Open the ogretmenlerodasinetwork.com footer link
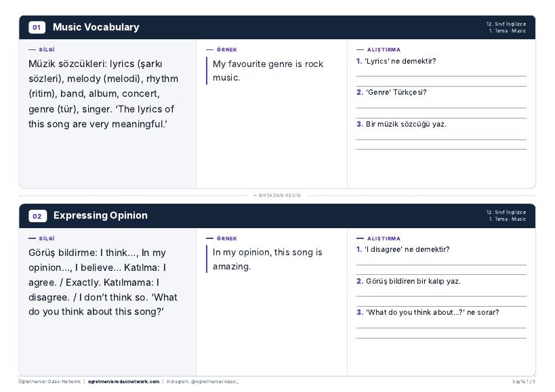Viewport: 555px width, 392px height. tap(123, 382)
